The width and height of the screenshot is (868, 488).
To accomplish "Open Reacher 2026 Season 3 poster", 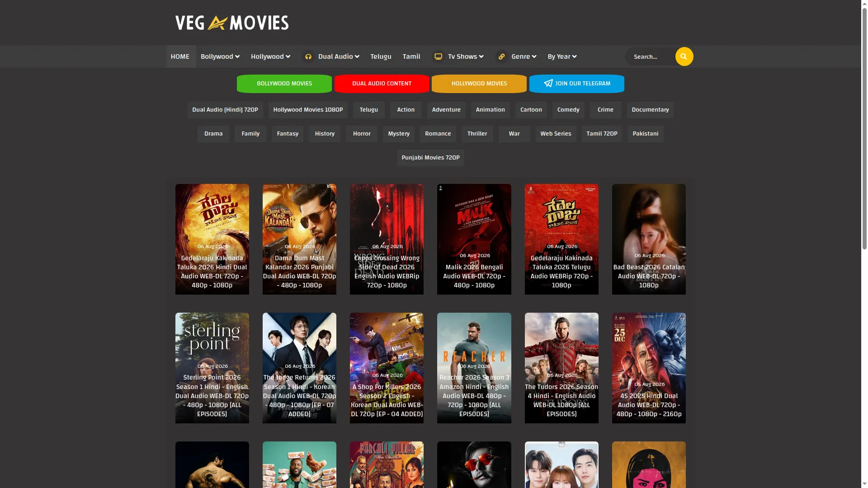I will [474, 368].
